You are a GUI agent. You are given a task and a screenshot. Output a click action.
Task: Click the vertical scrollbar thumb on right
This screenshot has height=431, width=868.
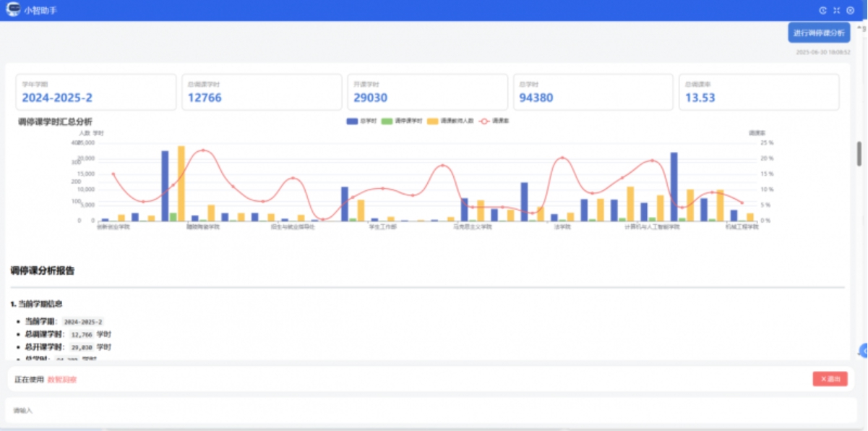coord(859,153)
